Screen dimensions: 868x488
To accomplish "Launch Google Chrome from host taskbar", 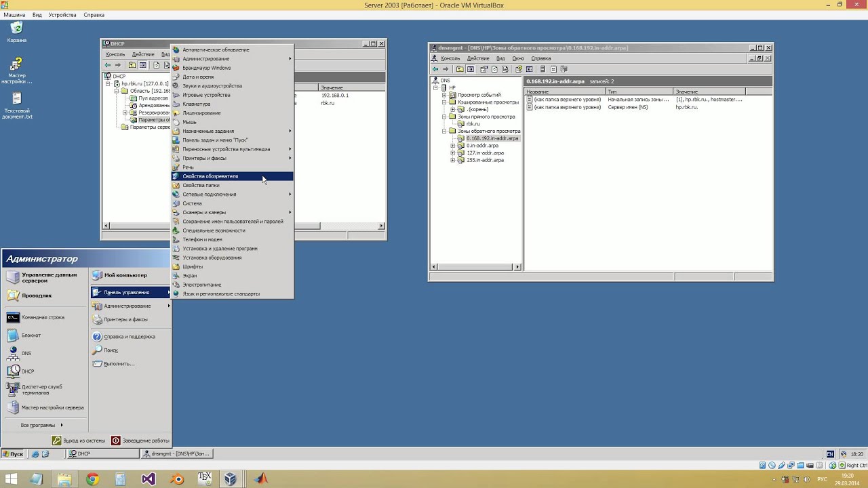I will pos(92,479).
